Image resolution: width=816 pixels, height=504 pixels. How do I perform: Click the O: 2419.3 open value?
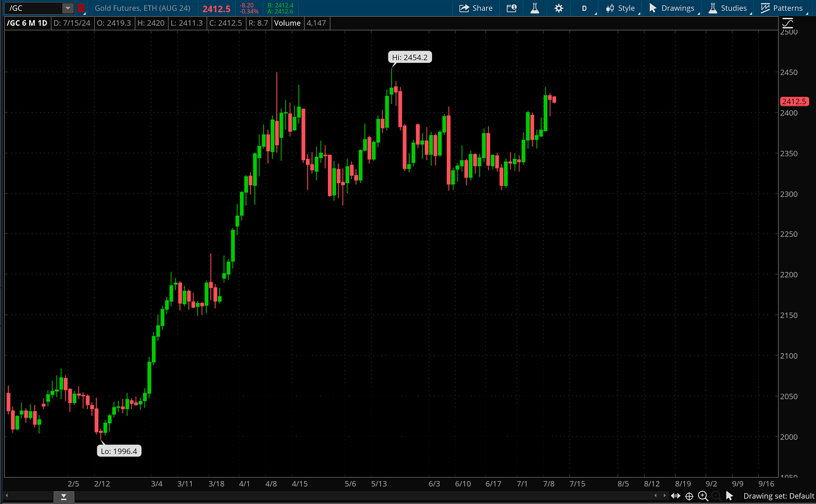click(x=114, y=23)
